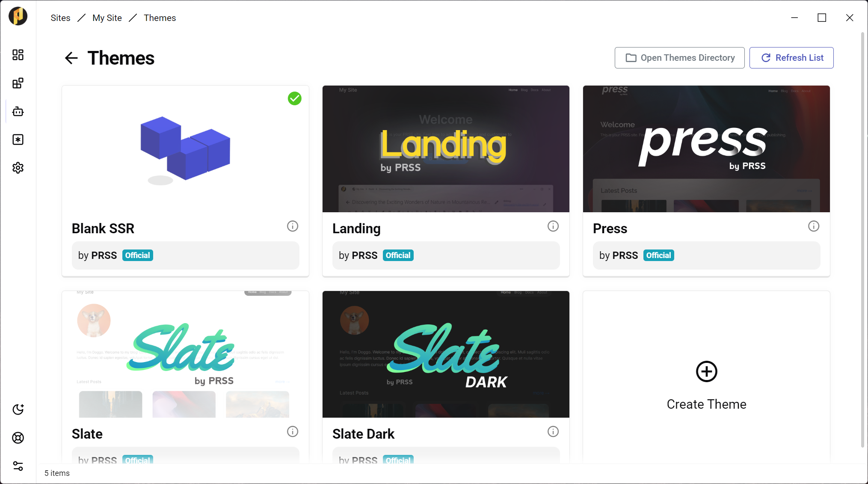
Task: Select the Slate theme thumbnail
Action: pos(185,354)
